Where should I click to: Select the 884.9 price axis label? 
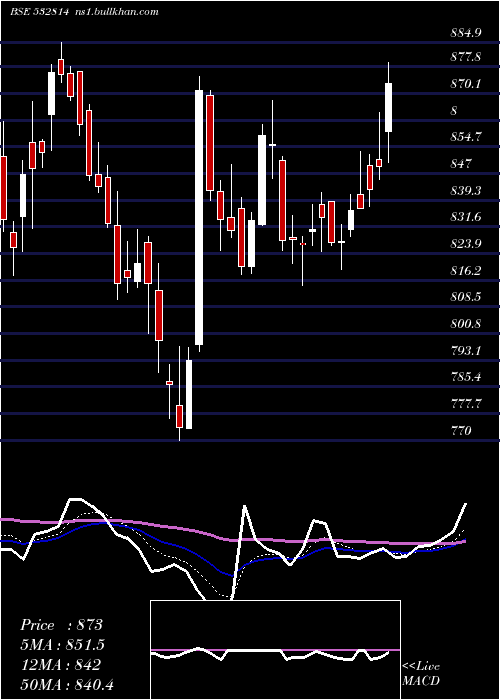[466, 33]
